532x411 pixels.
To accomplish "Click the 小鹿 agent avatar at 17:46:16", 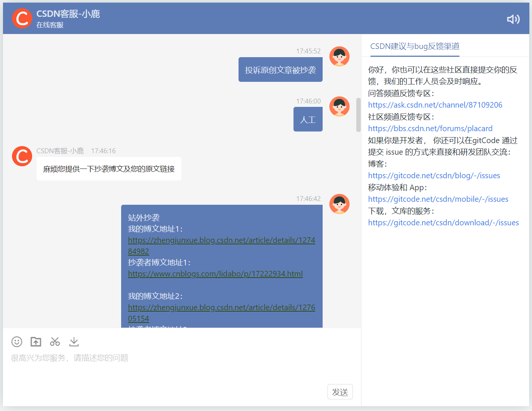I will tap(22, 156).
